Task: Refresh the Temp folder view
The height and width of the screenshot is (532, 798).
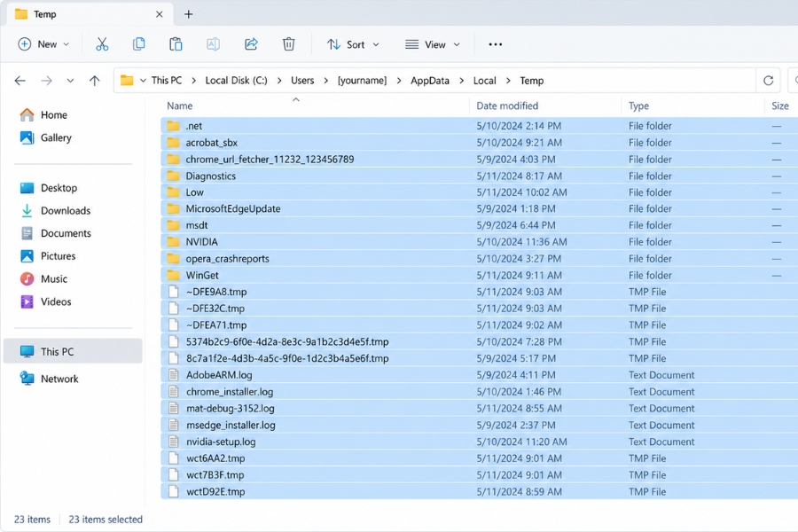Action: tap(769, 81)
